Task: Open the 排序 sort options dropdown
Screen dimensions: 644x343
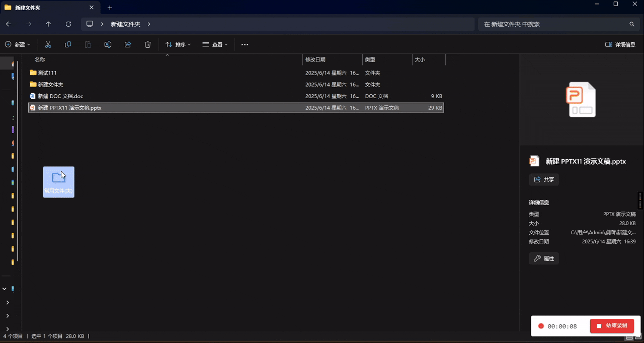Action: [178, 45]
